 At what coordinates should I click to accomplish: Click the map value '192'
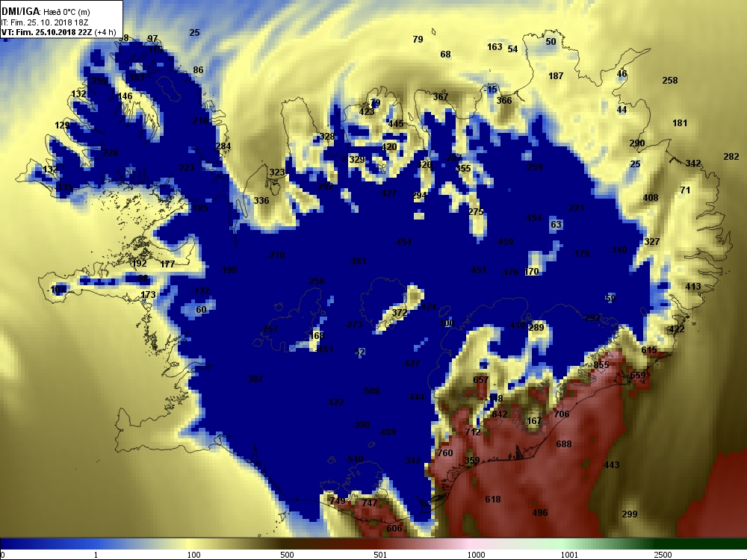pyautogui.click(x=139, y=264)
